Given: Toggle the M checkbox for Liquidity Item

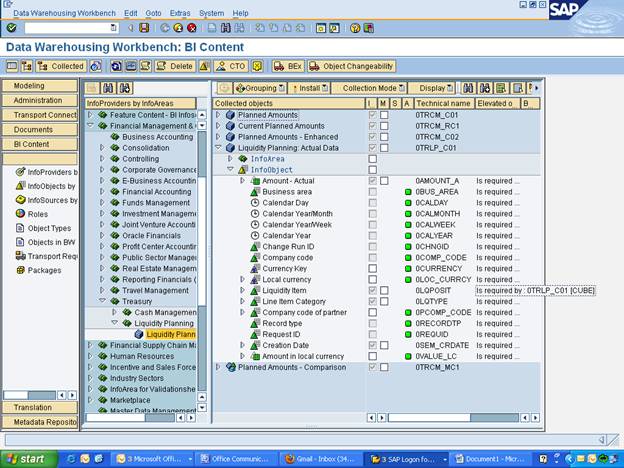Looking at the screenshot, I should click(384, 291).
